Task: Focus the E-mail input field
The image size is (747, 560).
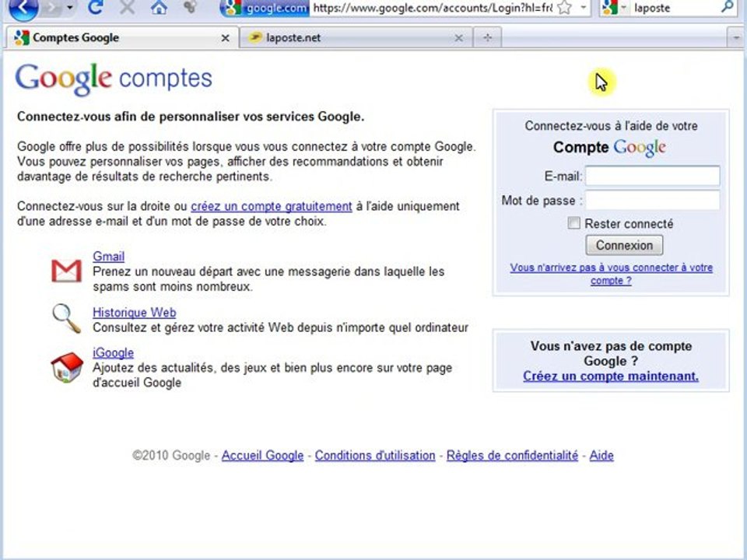Action: (x=652, y=176)
